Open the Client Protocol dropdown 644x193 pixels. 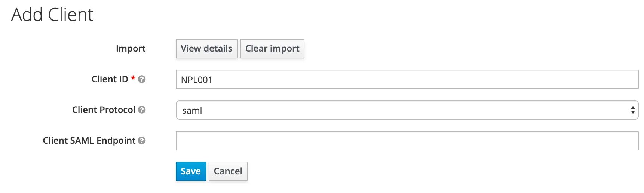point(407,110)
